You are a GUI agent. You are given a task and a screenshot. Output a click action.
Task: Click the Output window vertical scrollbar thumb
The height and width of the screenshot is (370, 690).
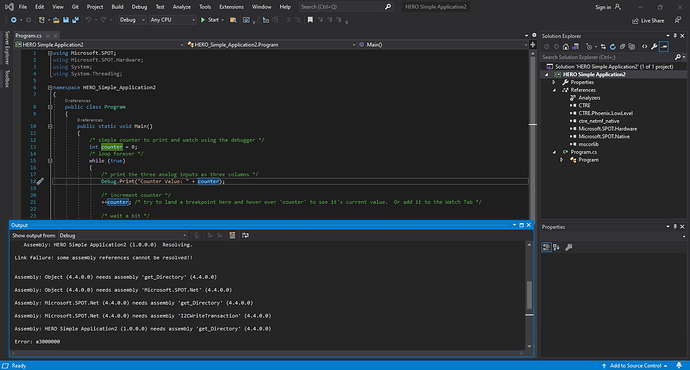click(x=529, y=295)
